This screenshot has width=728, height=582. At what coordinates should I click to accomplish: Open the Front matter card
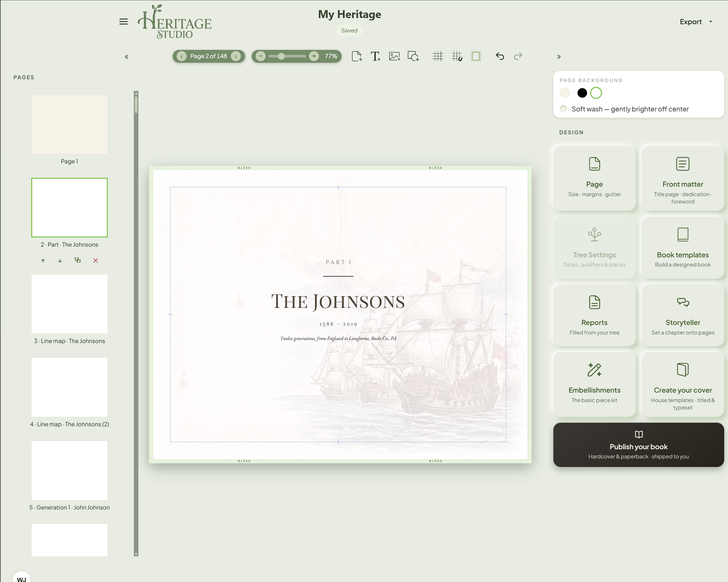click(683, 178)
